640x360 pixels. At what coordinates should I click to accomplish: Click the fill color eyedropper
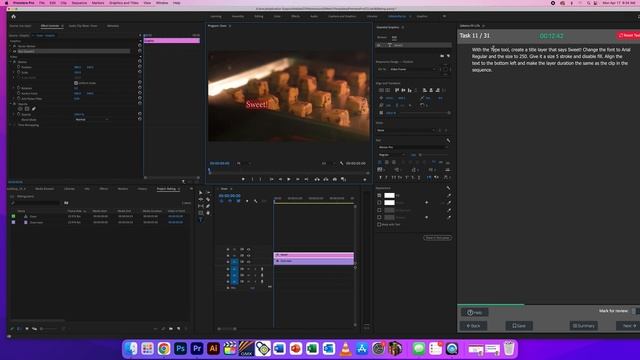point(449,196)
